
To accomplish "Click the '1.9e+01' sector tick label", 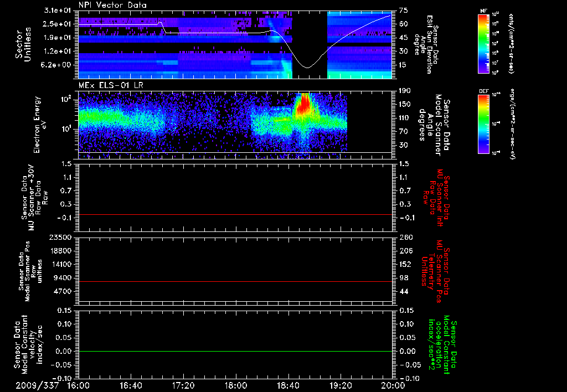I will (58, 38).
